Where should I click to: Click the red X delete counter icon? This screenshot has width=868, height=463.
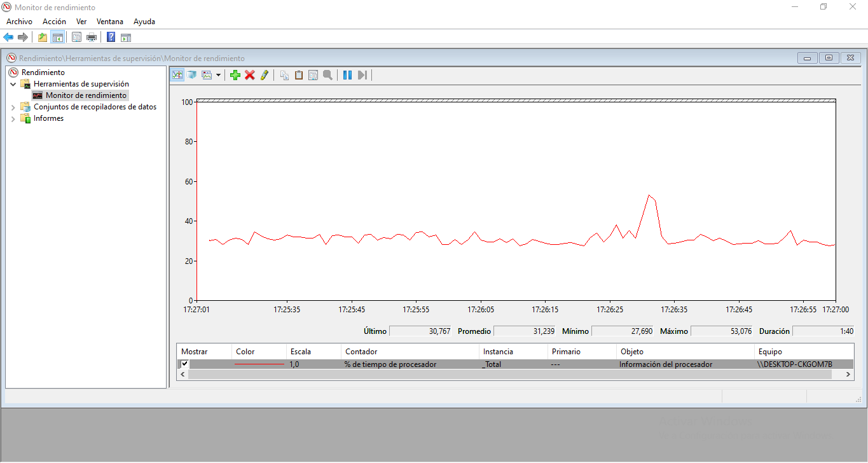pyautogui.click(x=250, y=75)
